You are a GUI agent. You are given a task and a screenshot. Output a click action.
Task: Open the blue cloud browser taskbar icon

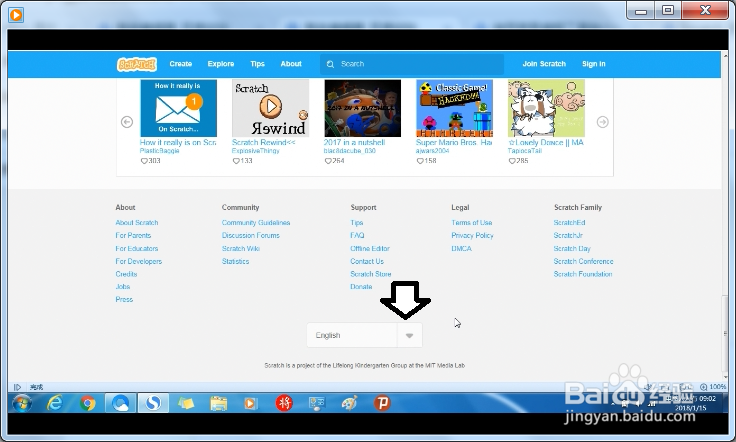[x=120, y=403]
